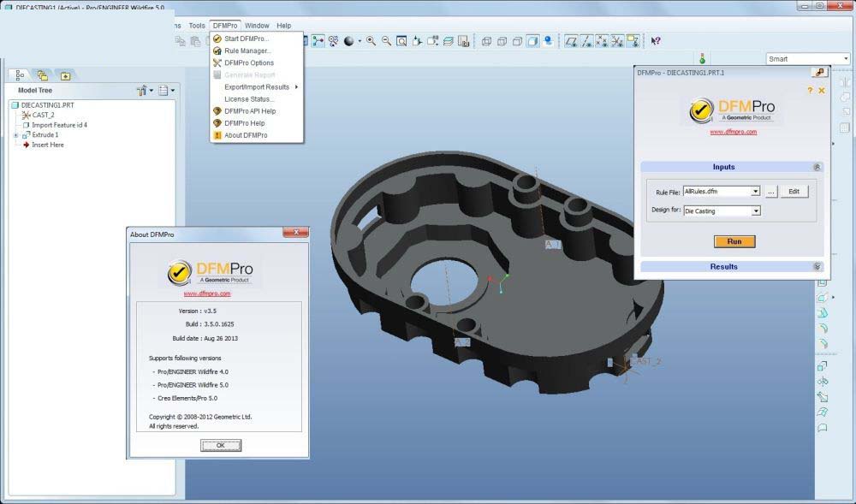This screenshot has height=504, width=856.
Task: Select Rule Manager from DFMPro menu
Action: pos(247,50)
